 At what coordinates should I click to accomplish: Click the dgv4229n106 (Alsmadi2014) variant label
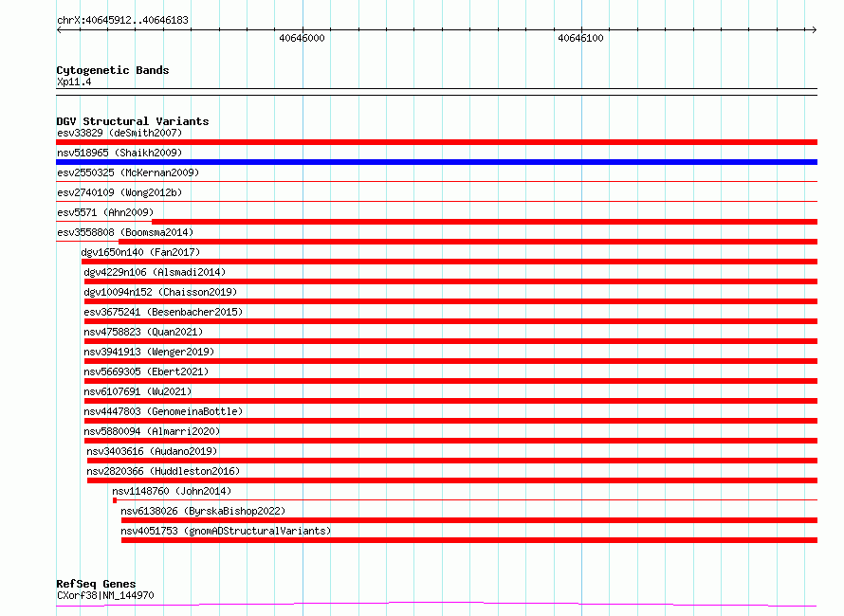click(x=155, y=272)
